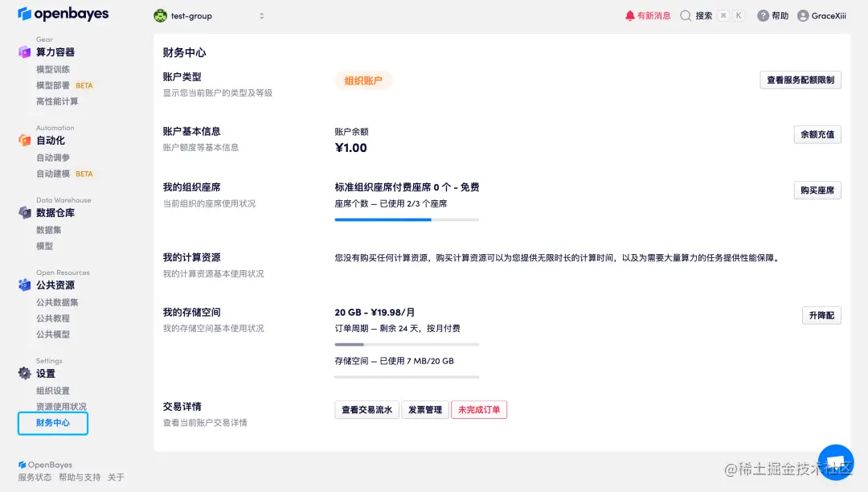Click the 公共资源 Open Resources icon

pos(25,285)
